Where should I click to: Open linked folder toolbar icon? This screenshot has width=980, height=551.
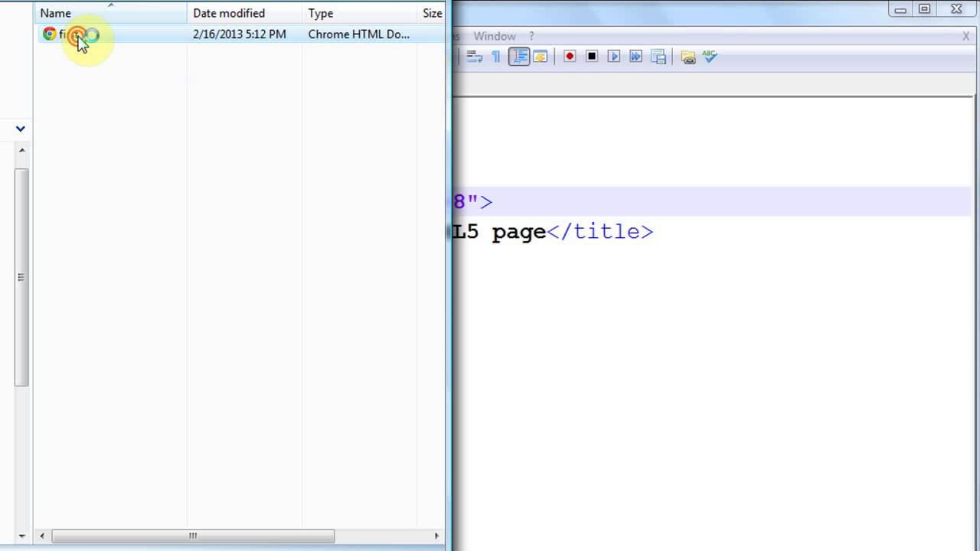coord(688,57)
